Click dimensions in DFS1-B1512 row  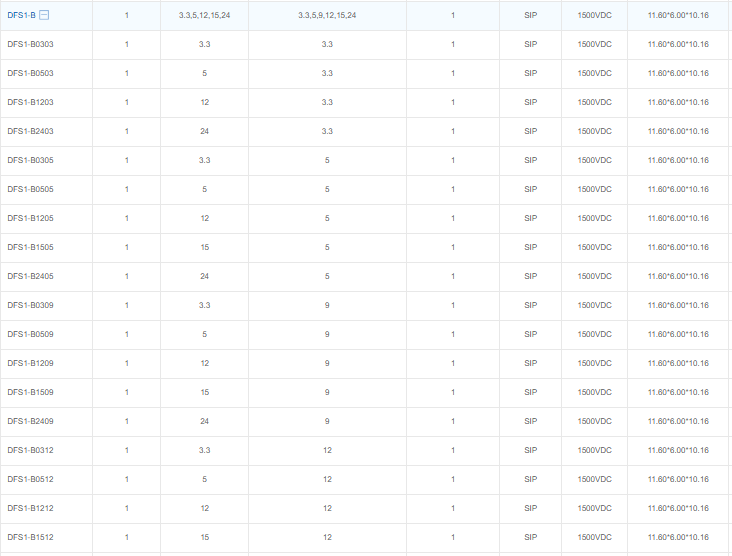678,537
